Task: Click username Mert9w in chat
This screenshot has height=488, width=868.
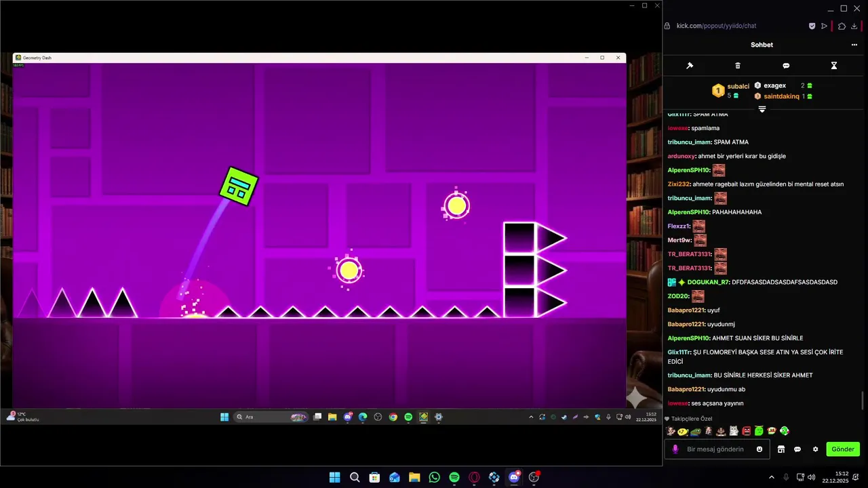Action: (x=679, y=240)
